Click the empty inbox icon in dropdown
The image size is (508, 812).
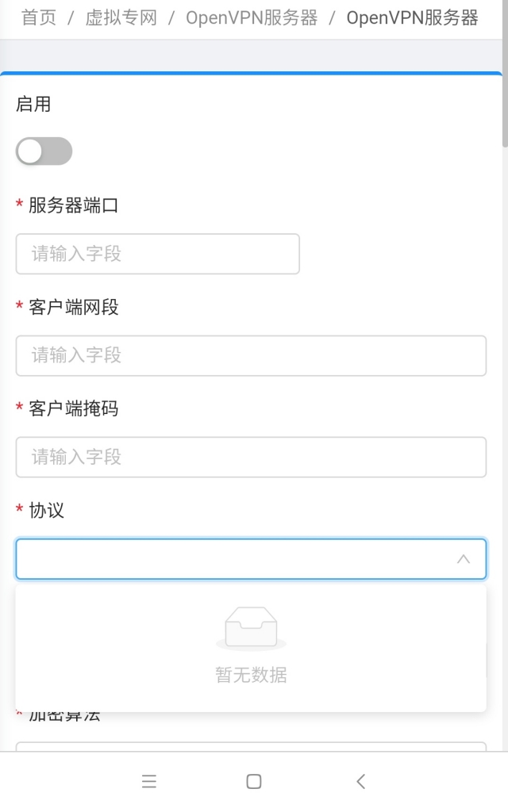coord(251,628)
